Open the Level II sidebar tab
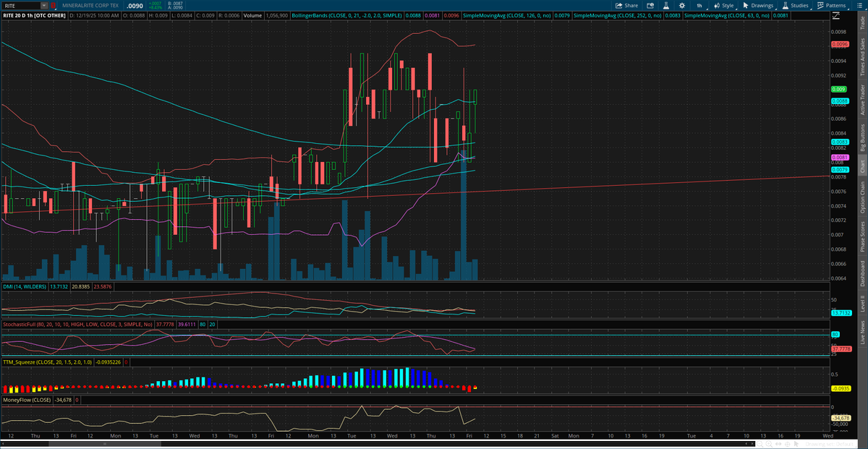This screenshot has height=449, width=868. 861,302
